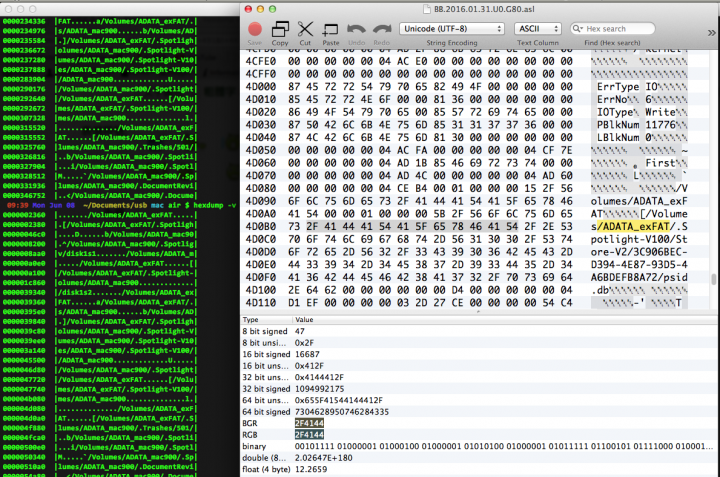Click the hexdump command prompt line in terminal
Viewport: 720px width, 477px height.
[x=121, y=205]
